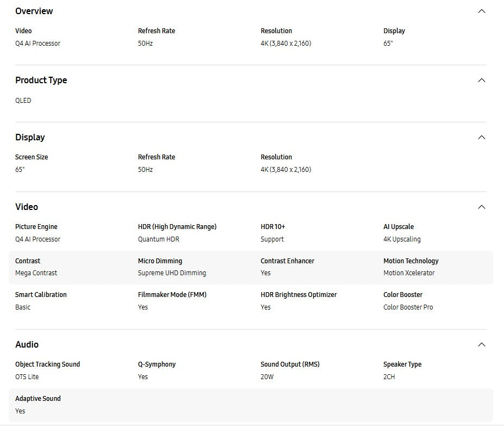This screenshot has height=427, width=504.
Task: Click the Object Tracking Sound label
Action: click(x=48, y=364)
